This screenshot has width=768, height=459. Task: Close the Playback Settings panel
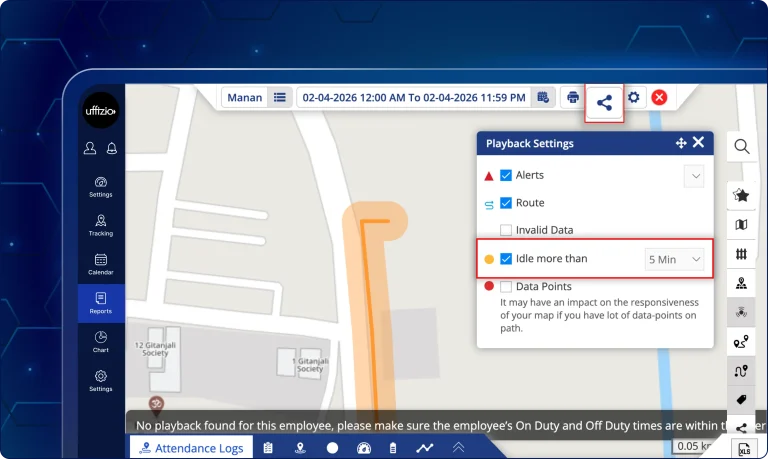point(698,143)
